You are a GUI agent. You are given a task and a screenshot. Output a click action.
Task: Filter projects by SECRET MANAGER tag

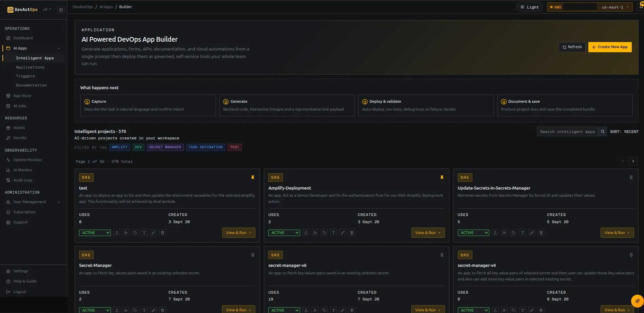[165, 147]
